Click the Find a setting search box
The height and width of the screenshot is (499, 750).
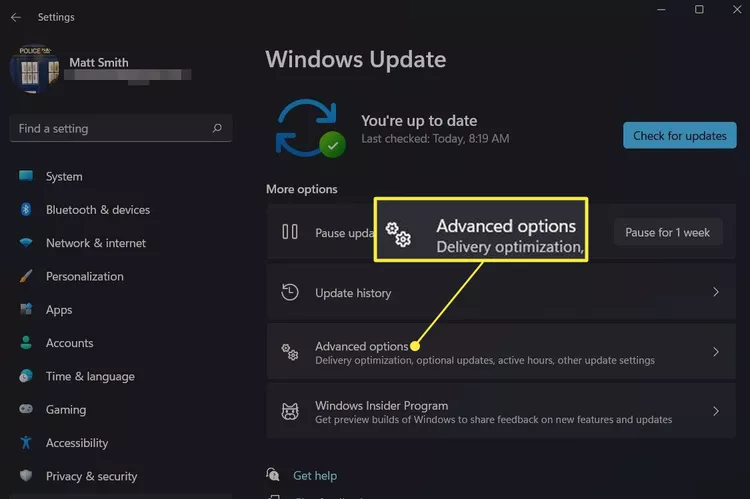click(110, 128)
